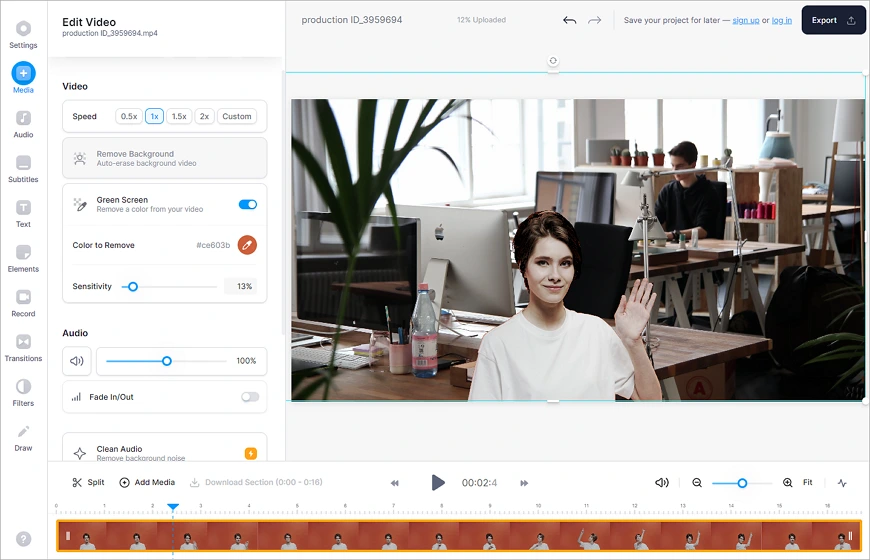
Task: Click the Export button
Action: (x=833, y=20)
